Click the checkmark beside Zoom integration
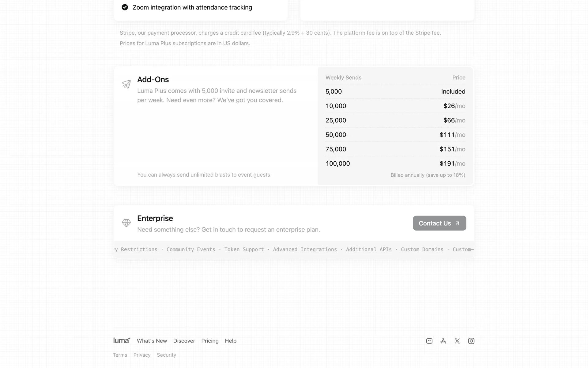The image size is (588, 368). pos(125,7)
